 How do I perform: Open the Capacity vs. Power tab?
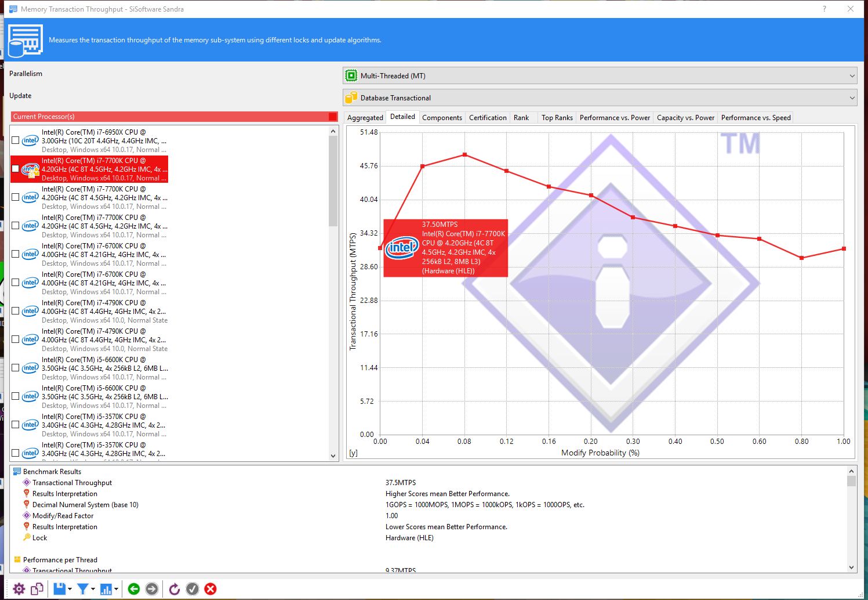(685, 118)
